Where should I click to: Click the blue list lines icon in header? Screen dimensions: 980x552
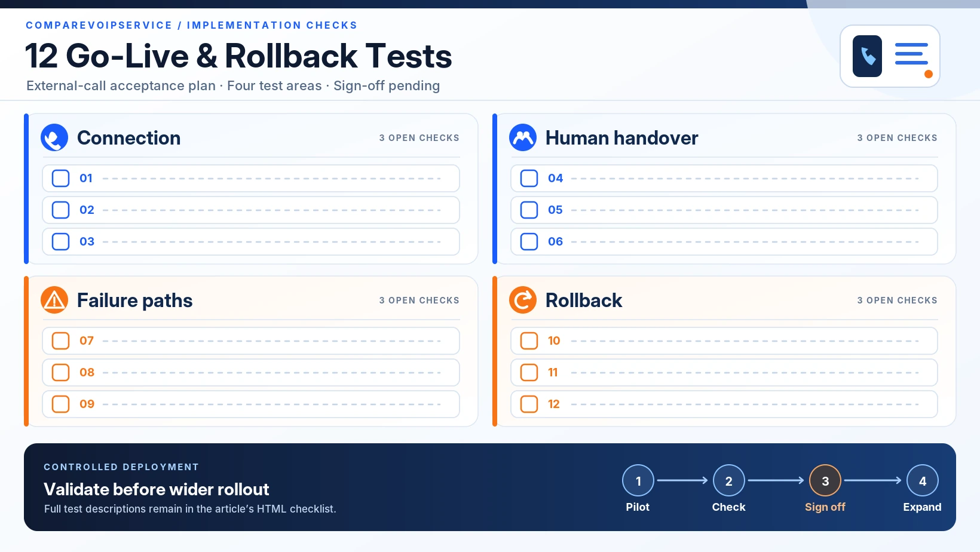click(911, 54)
